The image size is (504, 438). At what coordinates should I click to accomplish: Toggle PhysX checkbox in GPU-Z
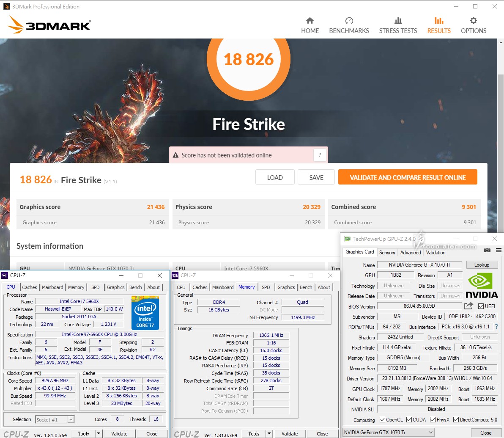coord(433,420)
